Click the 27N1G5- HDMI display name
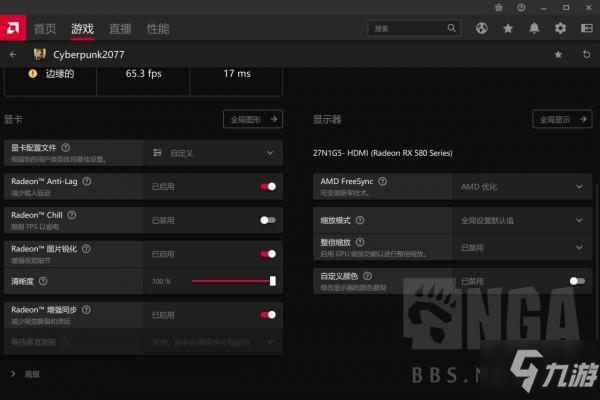 pyautogui.click(x=383, y=153)
